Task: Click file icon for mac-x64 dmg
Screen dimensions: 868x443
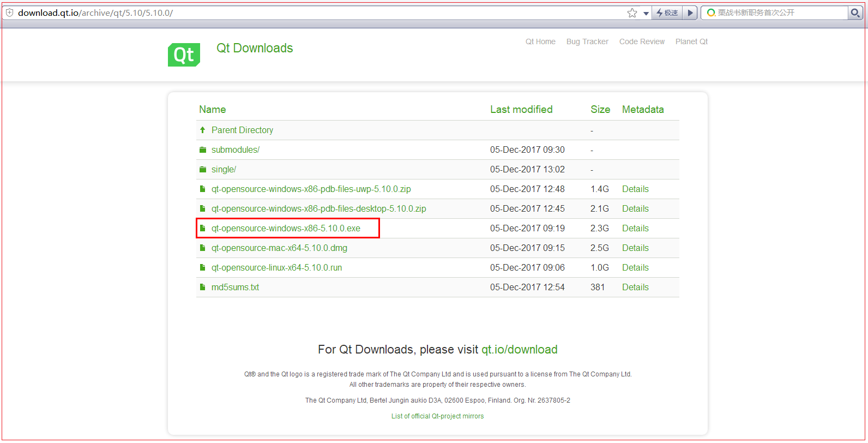Action: coord(202,248)
